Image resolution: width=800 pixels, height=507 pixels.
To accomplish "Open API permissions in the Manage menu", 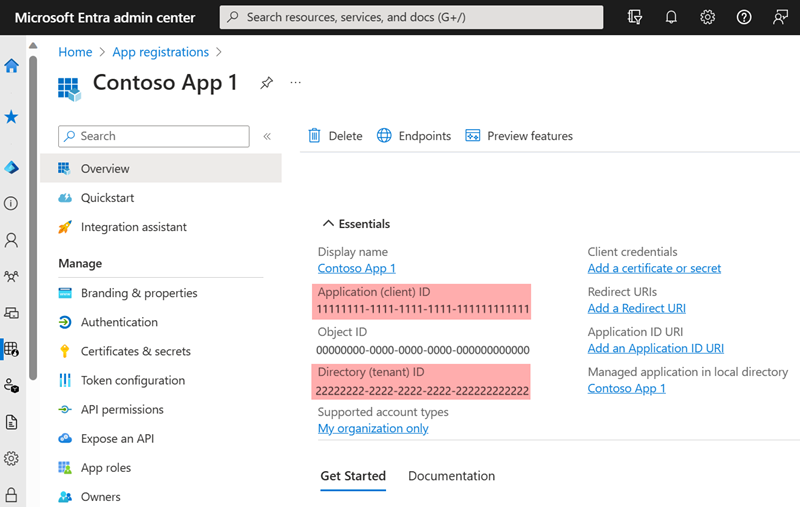I will click(122, 409).
